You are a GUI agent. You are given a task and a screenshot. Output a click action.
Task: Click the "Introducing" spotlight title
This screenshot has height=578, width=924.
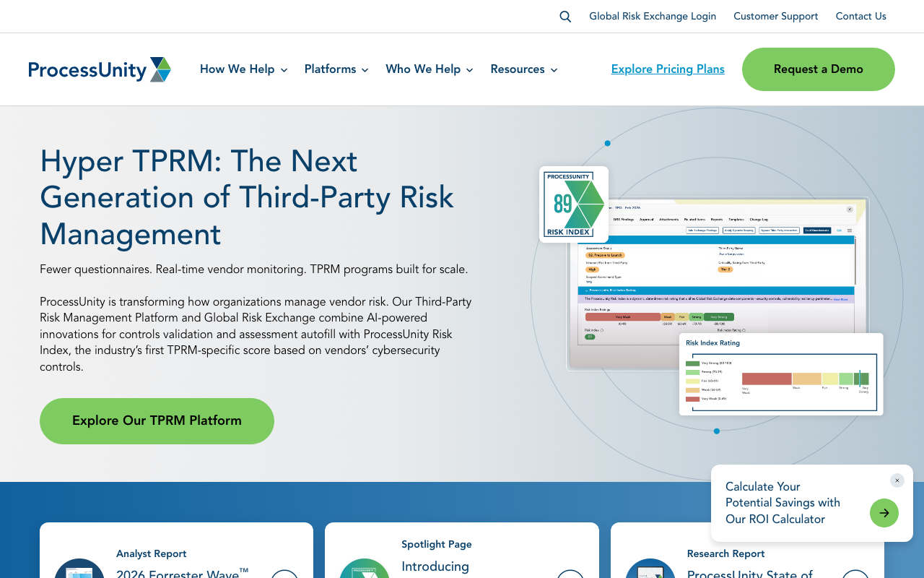tap(435, 566)
